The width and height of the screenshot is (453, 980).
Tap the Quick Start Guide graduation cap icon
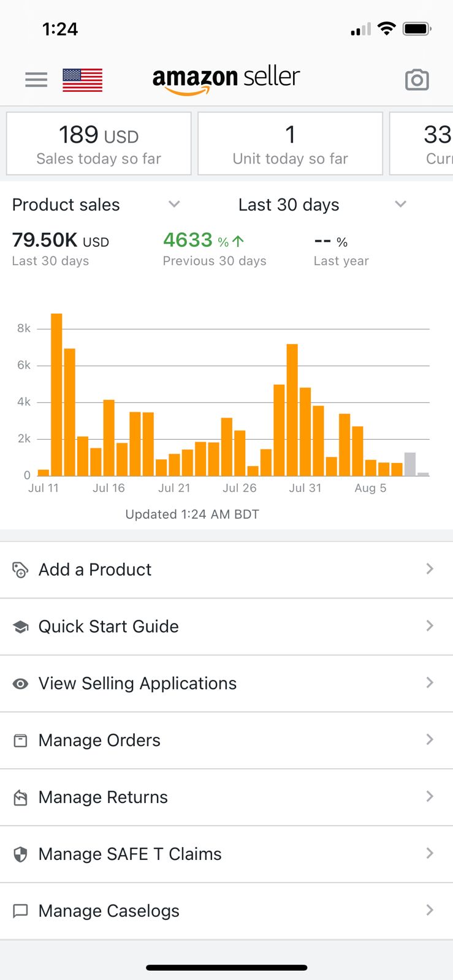[20, 627]
